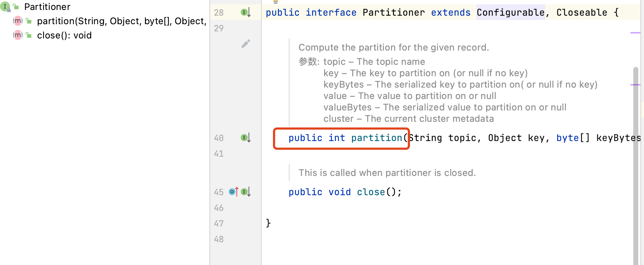Click the Configurable type in the interface declaration

point(510,12)
